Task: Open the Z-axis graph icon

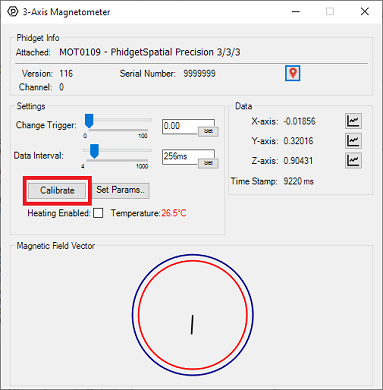Action: (353, 161)
